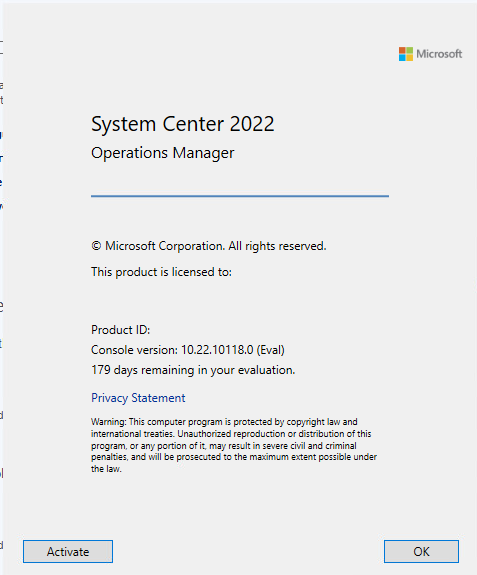Select the "System Center 2022" title text

pos(183,124)
